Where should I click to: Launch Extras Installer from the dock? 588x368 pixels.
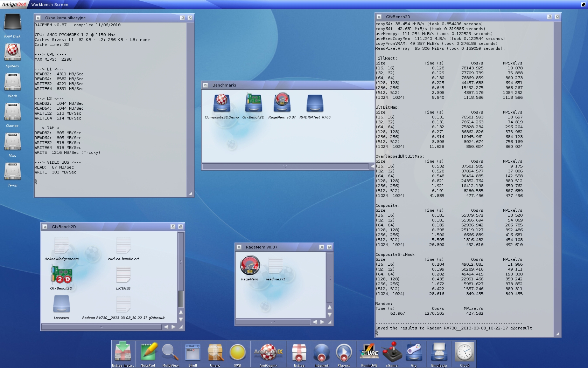(123, 352)
